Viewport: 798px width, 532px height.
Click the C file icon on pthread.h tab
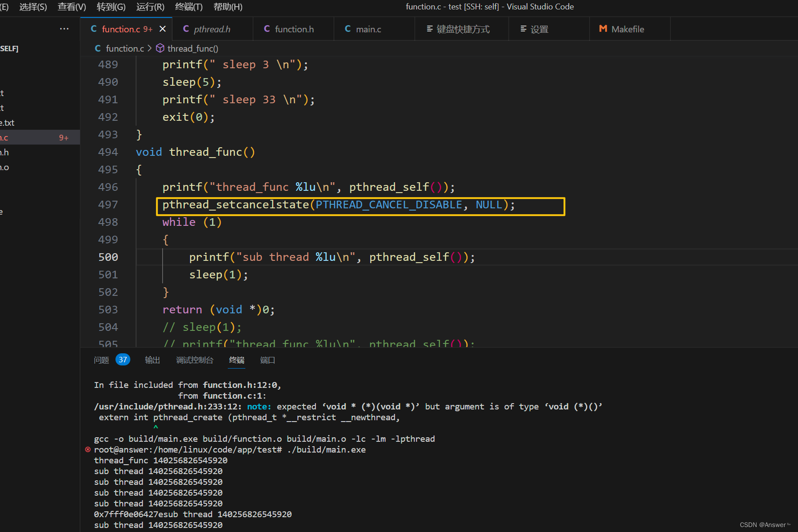click(x=186, y=29)
